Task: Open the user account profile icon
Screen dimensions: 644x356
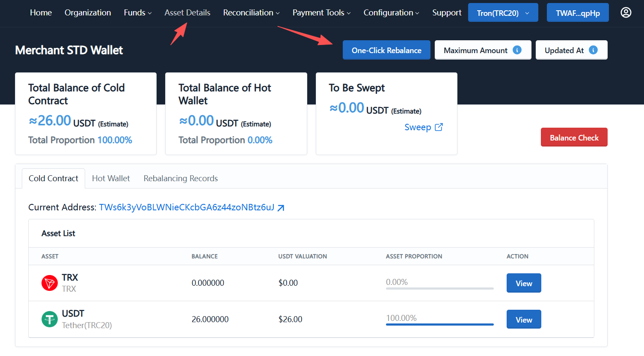Action: click(x=626, y=13)
